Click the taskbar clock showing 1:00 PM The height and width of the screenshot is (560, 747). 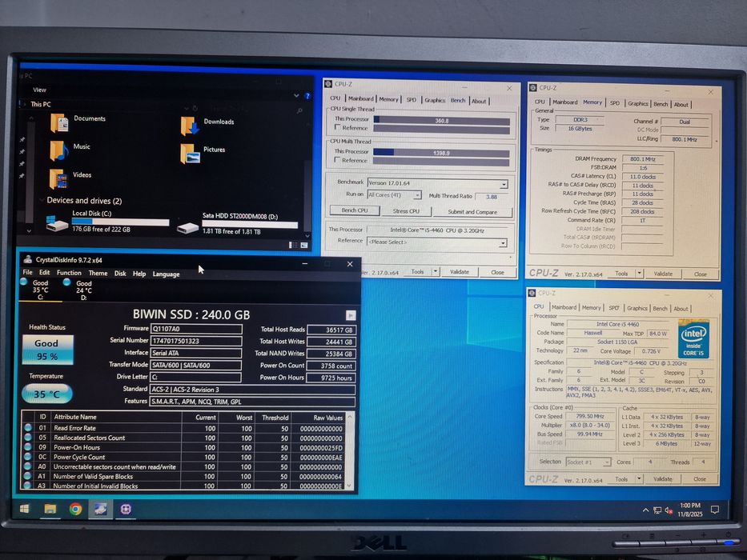[690, 510]
